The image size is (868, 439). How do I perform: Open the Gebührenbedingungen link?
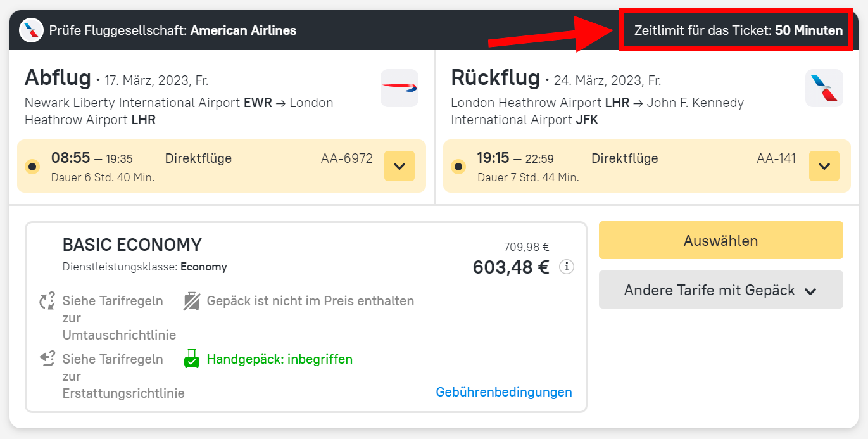tap(503, 392)
